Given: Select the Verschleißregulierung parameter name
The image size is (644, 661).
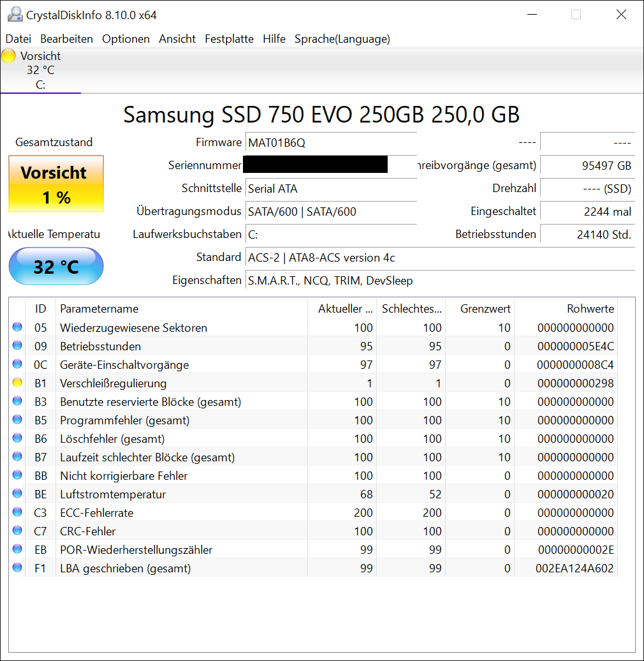Looking at the screenshot, I should pyautogui.click(x=113, y=383).
